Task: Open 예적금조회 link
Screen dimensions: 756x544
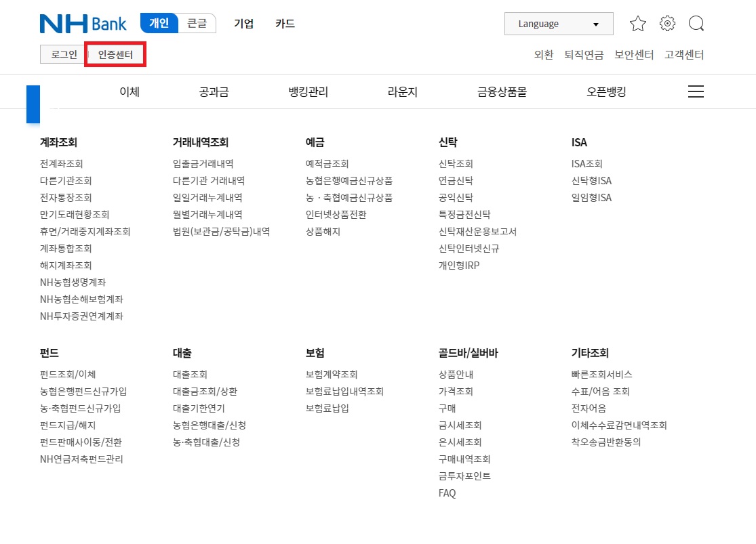Action: 327,164
